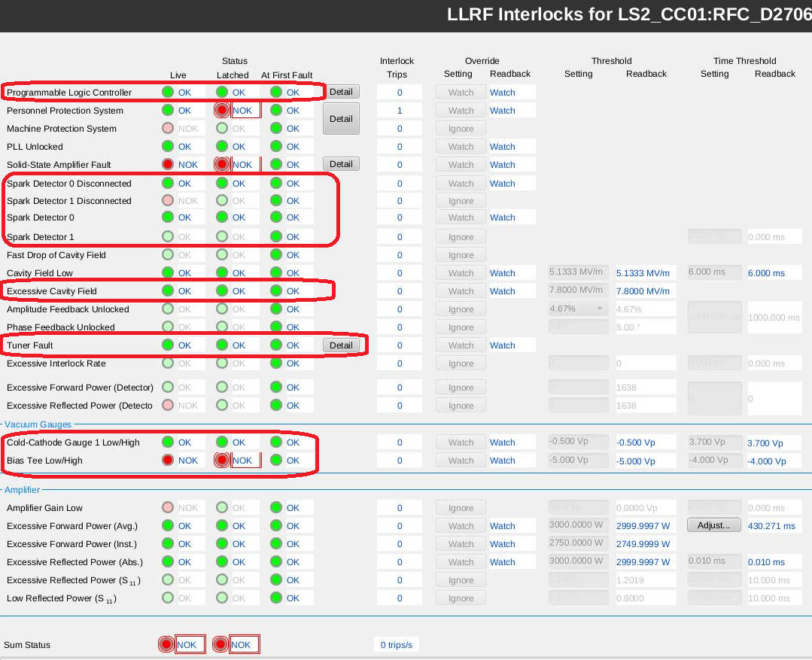This screenshot has height=660, width=812.
Task: Toggle Watch override for Spark Detector 0
Action: point(461,217)
